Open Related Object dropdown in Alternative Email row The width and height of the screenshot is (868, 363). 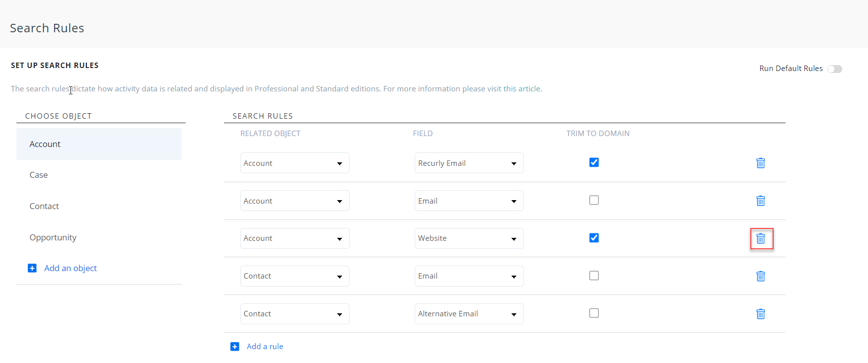tap(294, 314)
